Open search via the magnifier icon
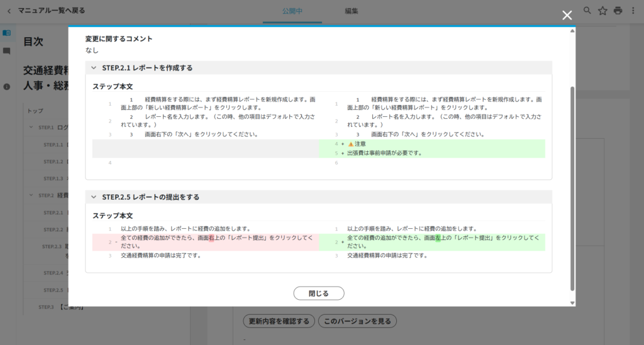The width and height of the screenshot is (644, 345). (587, 11)
